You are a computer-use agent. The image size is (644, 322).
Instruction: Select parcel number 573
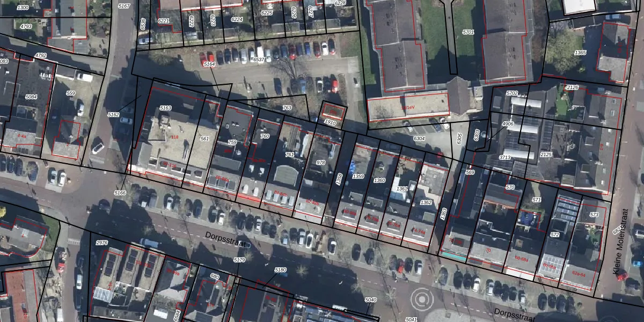(x=594, y=215)
